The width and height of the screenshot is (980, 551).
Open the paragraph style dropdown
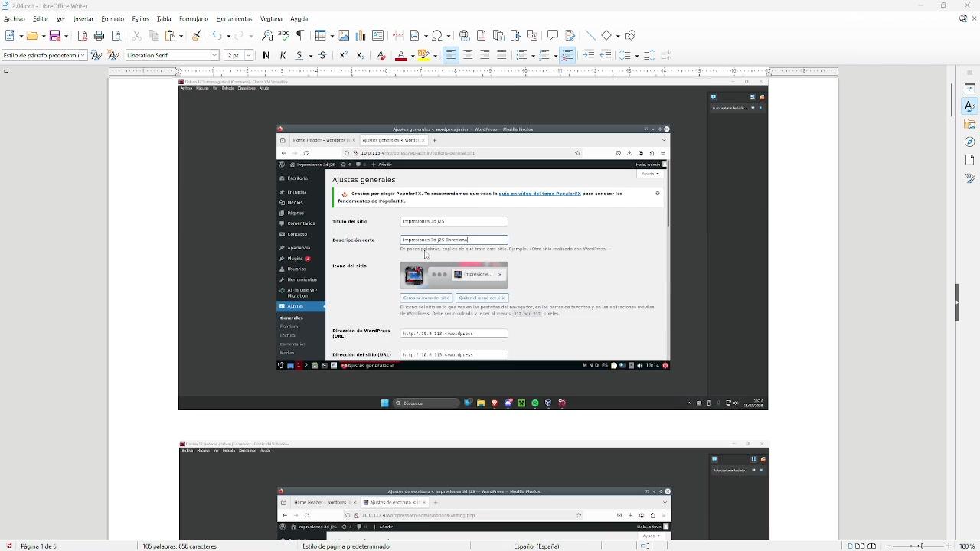(x=83, y=56)
